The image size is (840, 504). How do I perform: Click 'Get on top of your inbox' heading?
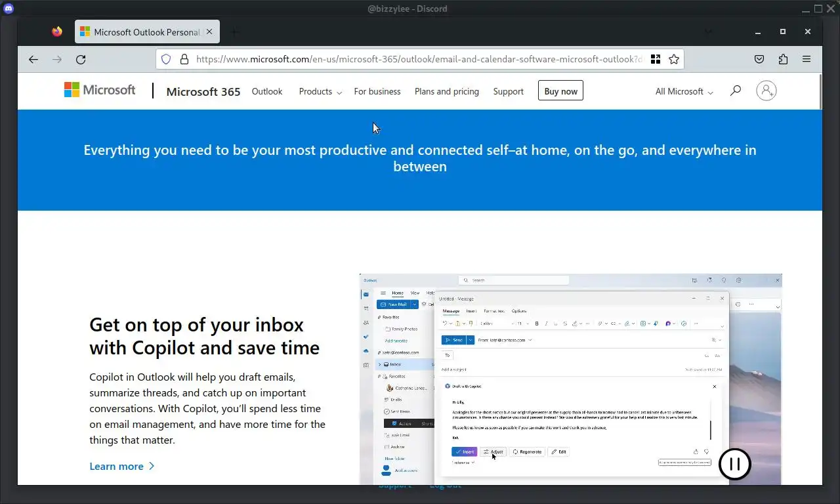(205, 336)
